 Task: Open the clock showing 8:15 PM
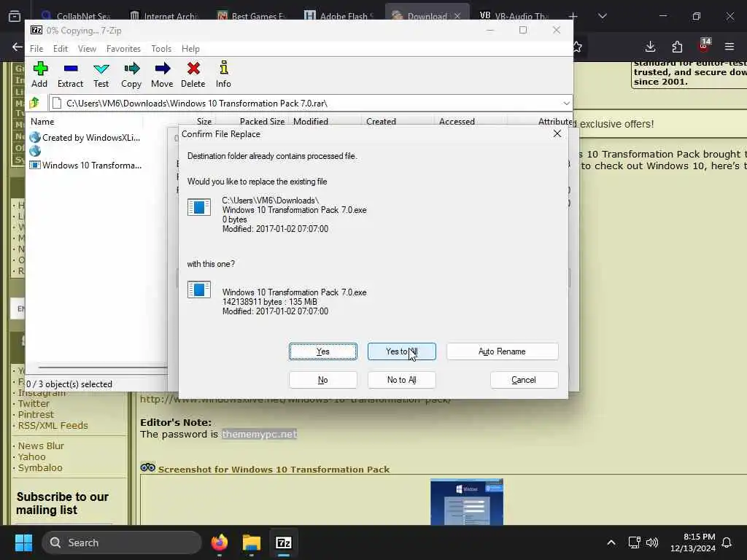coord(693,542)
